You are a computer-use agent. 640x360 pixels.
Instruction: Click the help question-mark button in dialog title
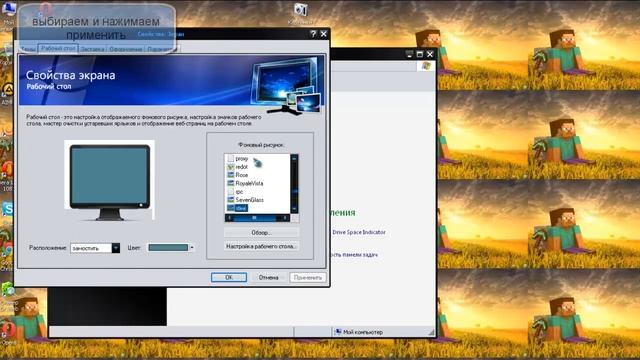pos(313,34)
